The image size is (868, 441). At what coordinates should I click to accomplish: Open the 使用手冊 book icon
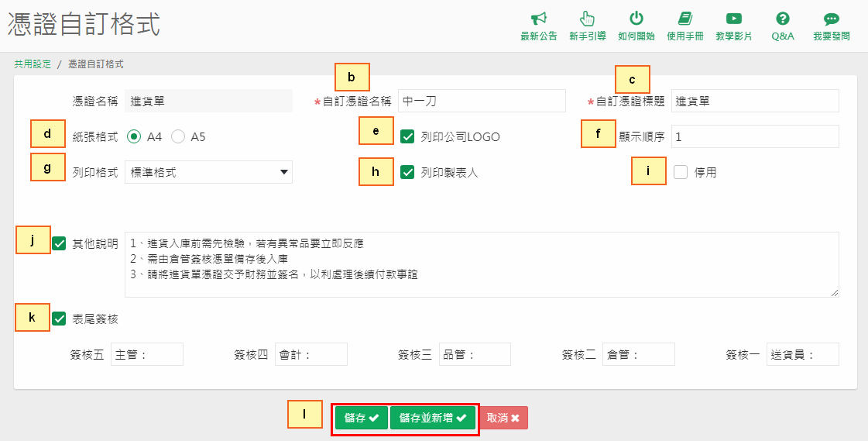tap(685, 19)
